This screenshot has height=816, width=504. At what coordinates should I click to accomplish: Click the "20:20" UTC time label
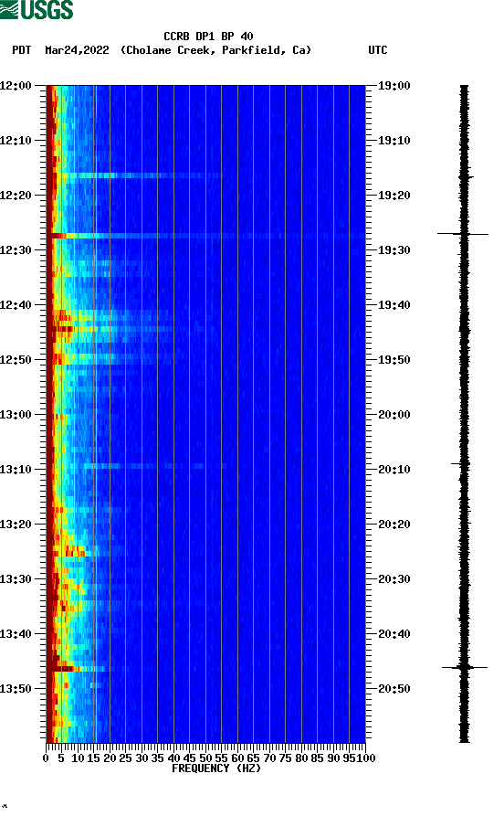[394, 525]
